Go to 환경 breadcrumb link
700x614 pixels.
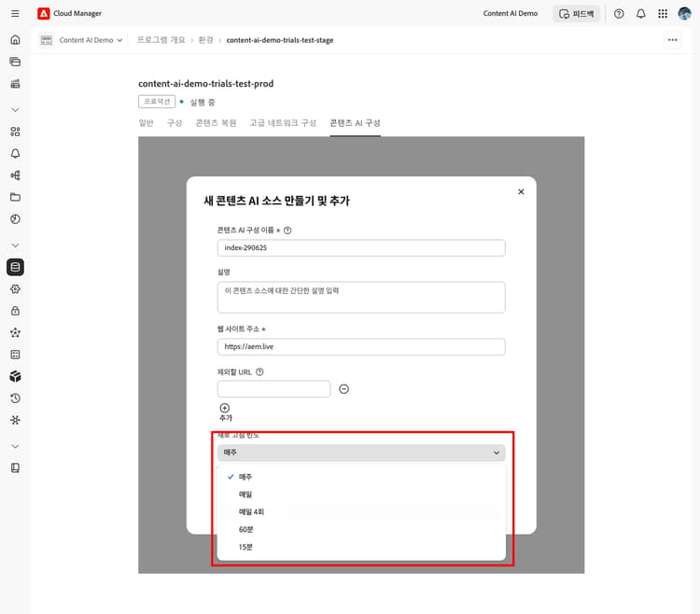[x=206, y=40]
